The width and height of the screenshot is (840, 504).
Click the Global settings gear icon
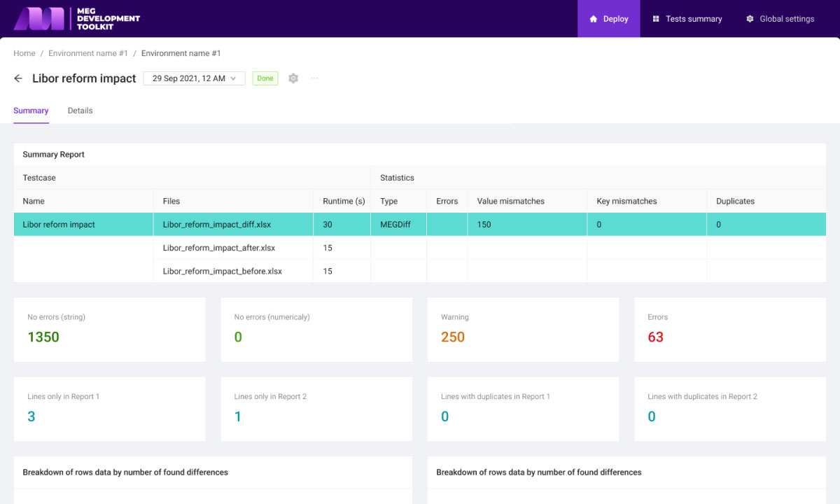click(x=750, y=19)
